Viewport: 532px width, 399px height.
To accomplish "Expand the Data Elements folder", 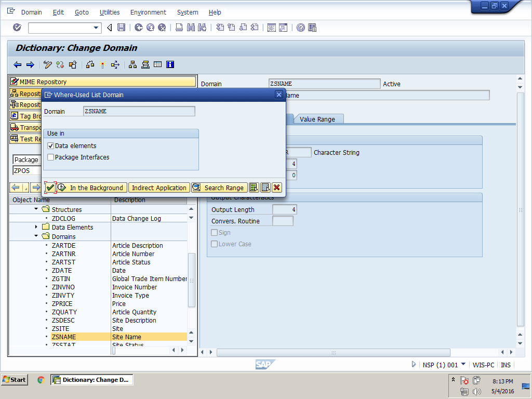I will [36, 227].
